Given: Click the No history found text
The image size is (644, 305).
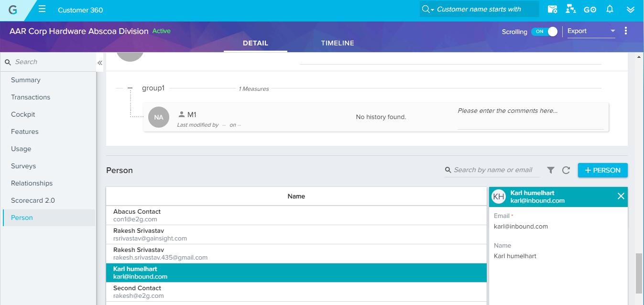Looking at the screenshot, I should (x=381, y=117).
